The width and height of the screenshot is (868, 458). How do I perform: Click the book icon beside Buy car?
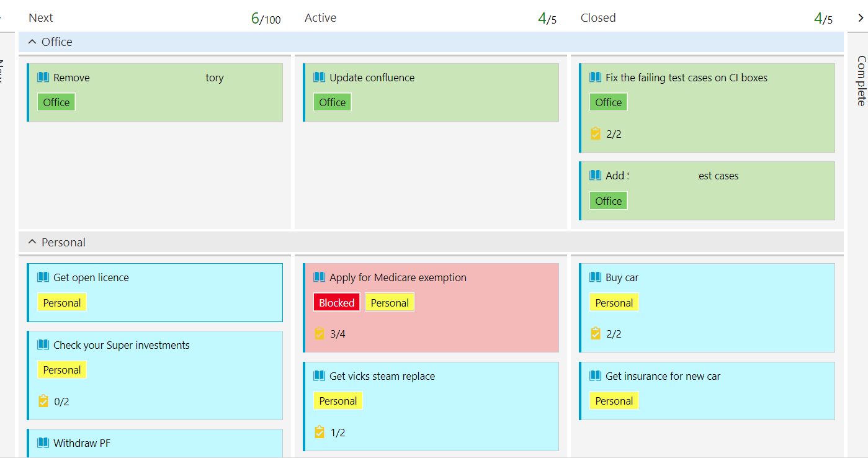pos(595,277)
